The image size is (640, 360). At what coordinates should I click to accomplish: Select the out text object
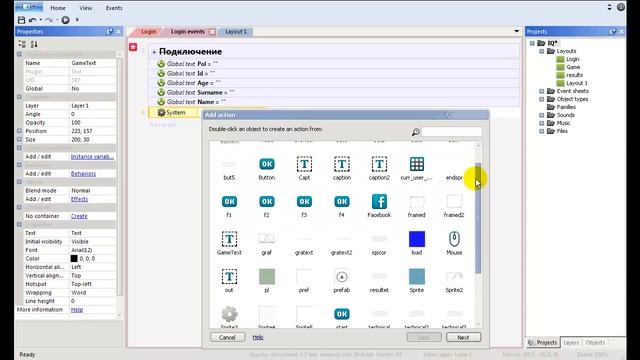tap(229, 277)
